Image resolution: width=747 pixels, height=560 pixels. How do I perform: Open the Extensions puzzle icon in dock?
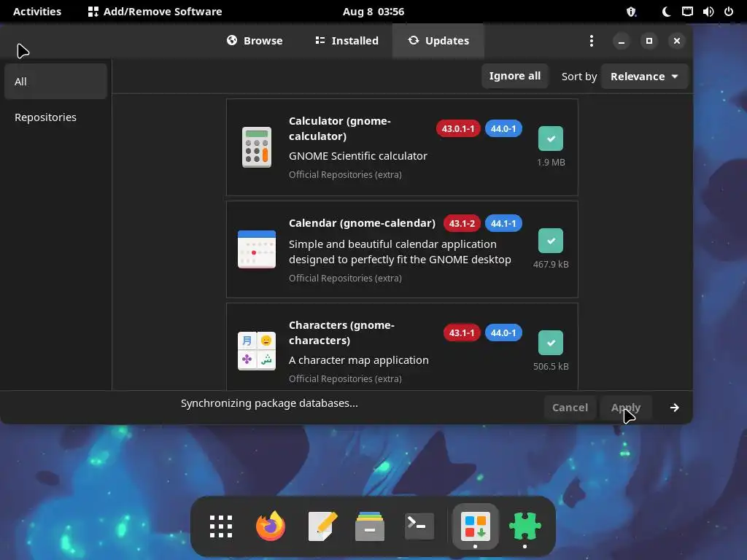pyautogui.click(x=525, y=526)
